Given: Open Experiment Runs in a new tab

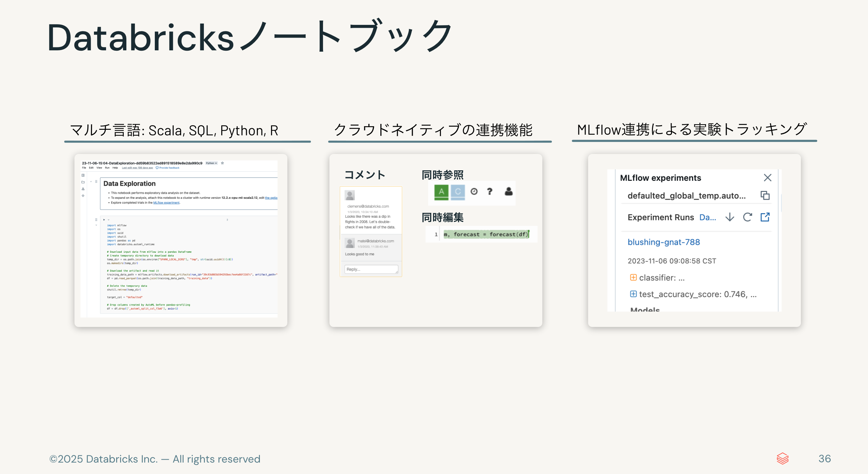Looking at the screenshot, I should click(766, 217).
